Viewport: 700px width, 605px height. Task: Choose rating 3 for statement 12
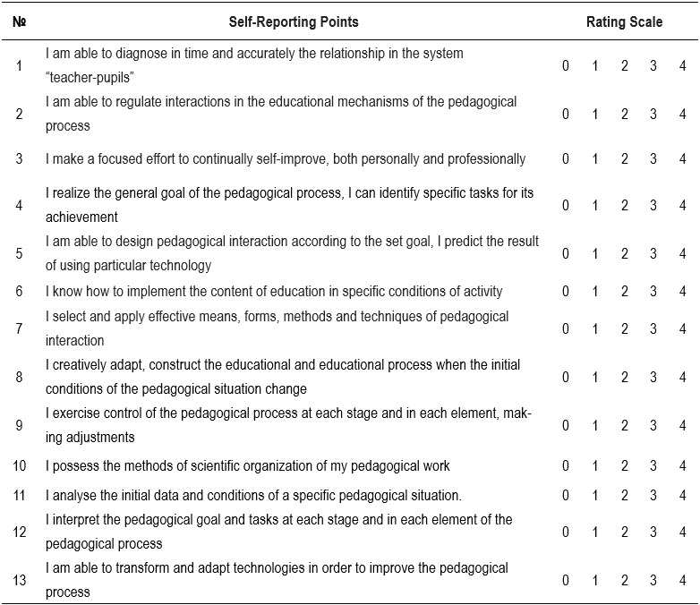(x=653, y=532)
